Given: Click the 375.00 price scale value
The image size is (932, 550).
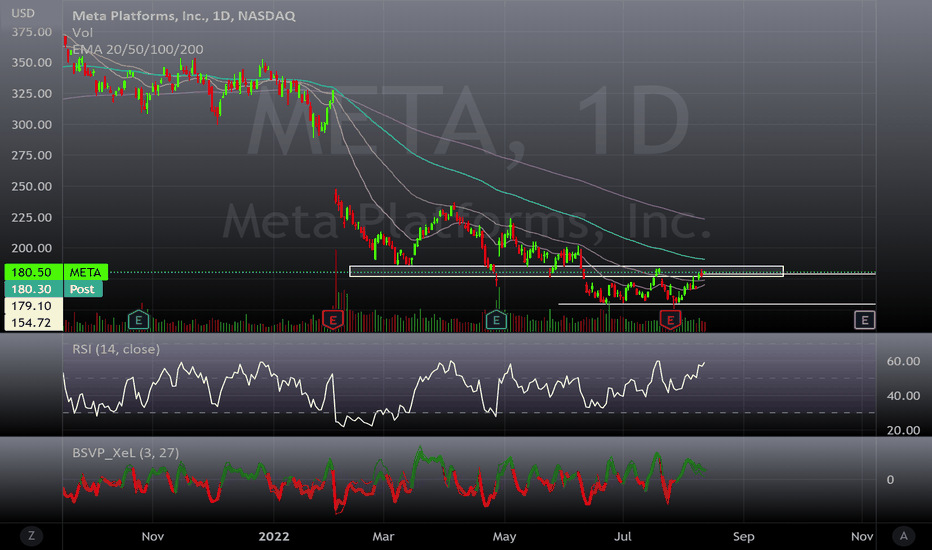Looking at the screenshot, I should tap(32, 32).
